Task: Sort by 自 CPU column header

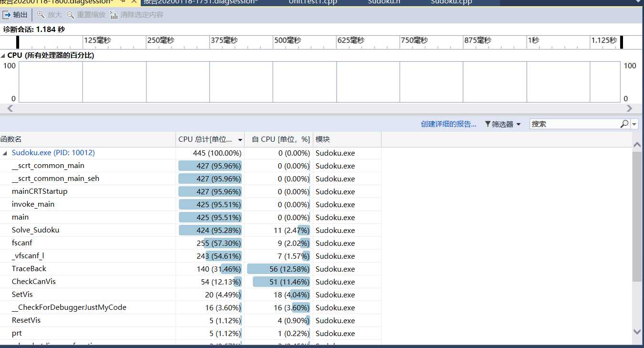Action: point(279,139)
